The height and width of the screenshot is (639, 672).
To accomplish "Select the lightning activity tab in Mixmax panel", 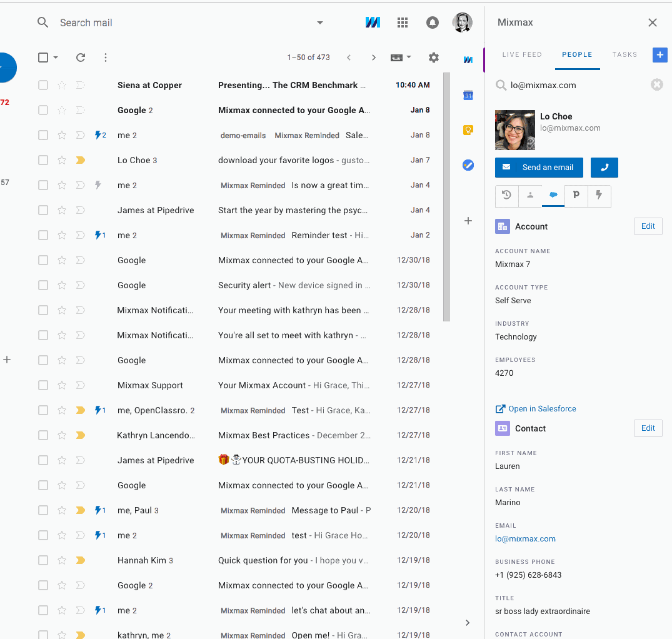I will 599,196.
